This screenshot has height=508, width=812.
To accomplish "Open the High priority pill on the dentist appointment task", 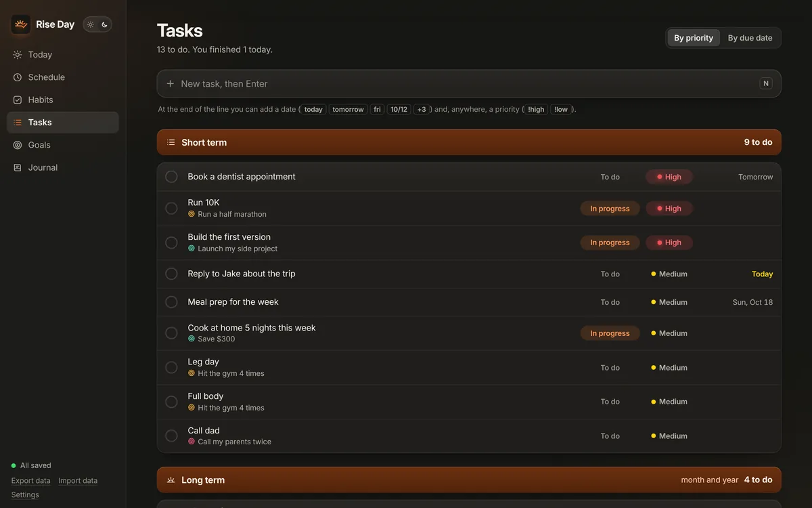I will coord(669,177).
